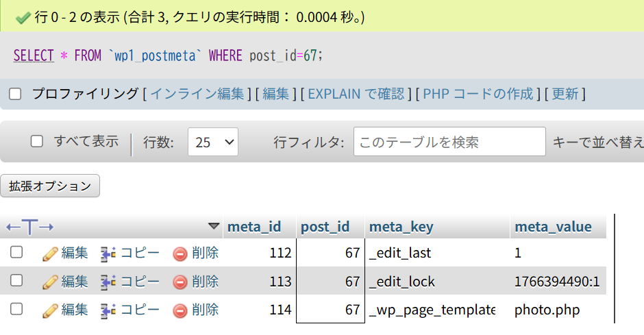Click the red delete icon for meta_id 114
Image resolution: width=644 pixels, height=335 pixels.
tap(180, 310)
